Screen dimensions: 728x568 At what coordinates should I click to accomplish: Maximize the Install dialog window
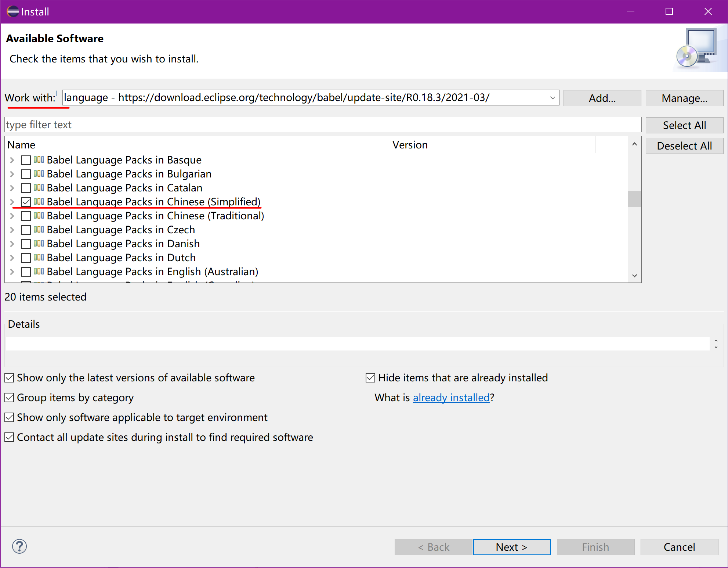[x=669, y=11]
